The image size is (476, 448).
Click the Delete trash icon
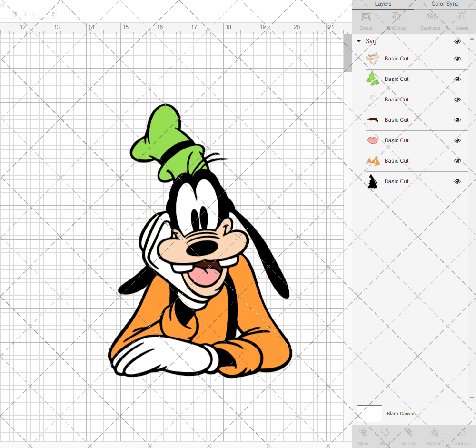(x=461, y=16)
